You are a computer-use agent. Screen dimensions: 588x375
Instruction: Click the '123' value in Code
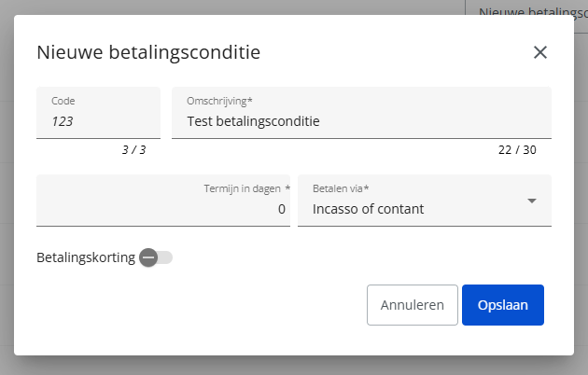(63, 121)
